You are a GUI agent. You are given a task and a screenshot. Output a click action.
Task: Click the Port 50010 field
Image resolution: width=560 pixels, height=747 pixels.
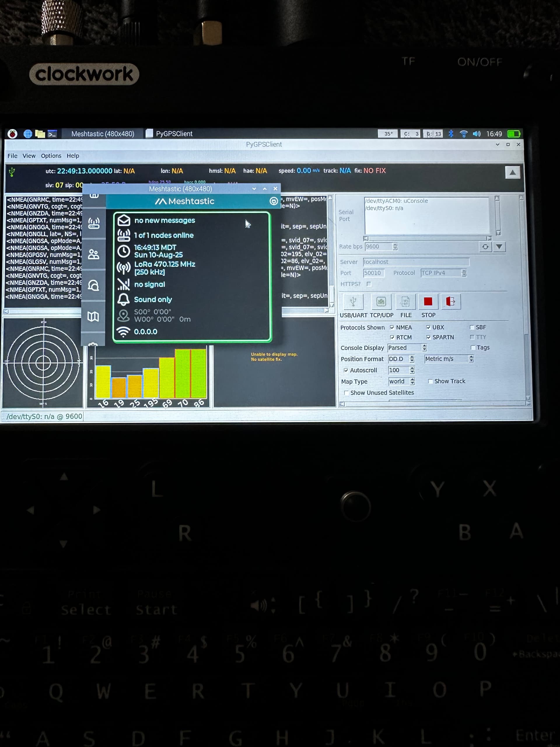(374, 273)
